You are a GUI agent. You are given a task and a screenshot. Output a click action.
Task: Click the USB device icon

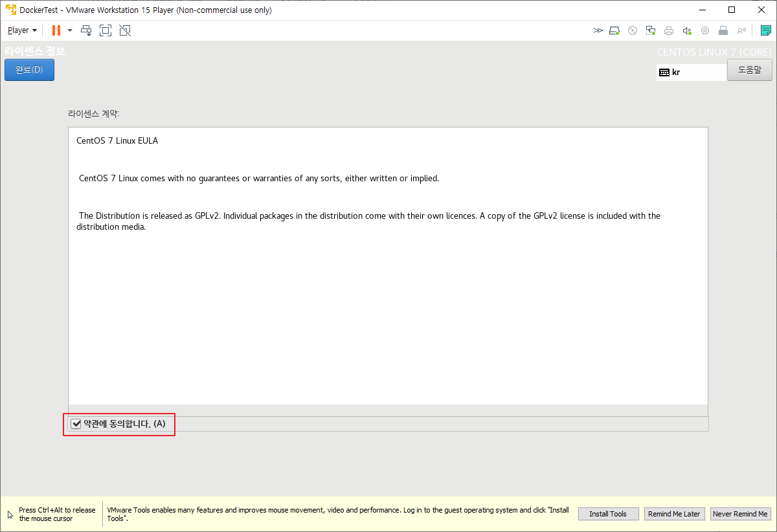coord(723,30)
